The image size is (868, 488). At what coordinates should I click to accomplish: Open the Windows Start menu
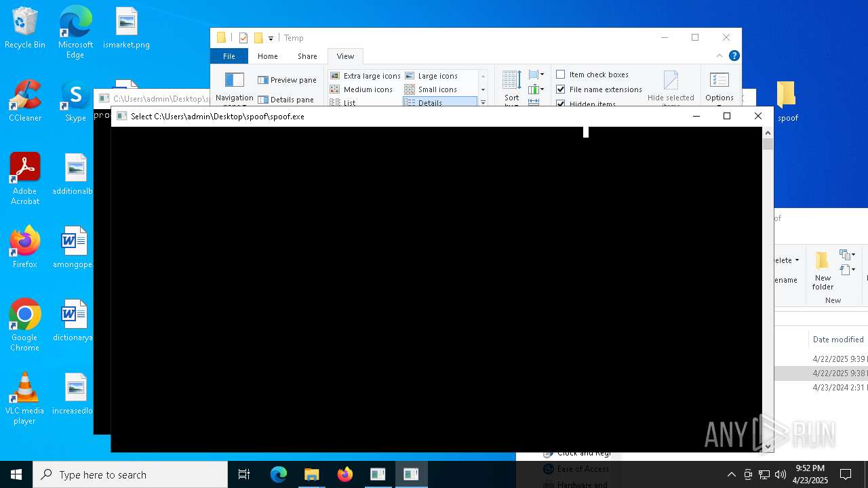pyautogui.click(x=16, y=474)
